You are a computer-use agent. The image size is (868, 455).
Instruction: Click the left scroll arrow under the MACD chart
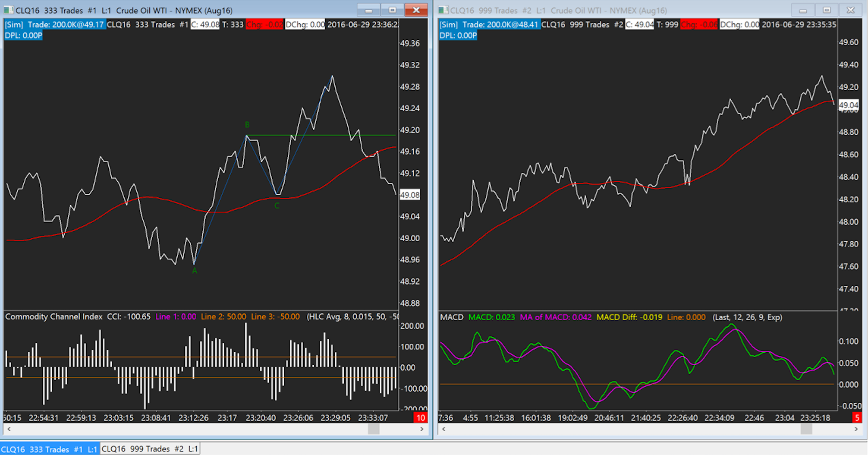pyautogui.click(x=443, y=429)
